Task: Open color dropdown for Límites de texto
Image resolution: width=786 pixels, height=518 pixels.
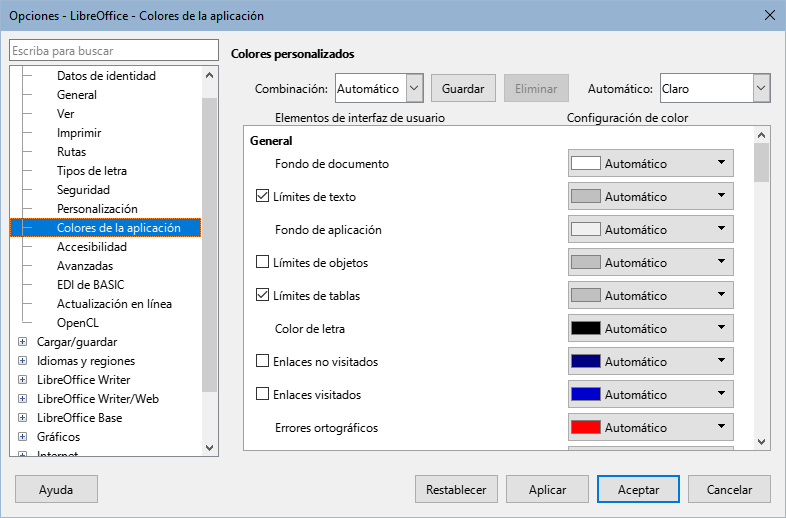Action: [651, 196]
